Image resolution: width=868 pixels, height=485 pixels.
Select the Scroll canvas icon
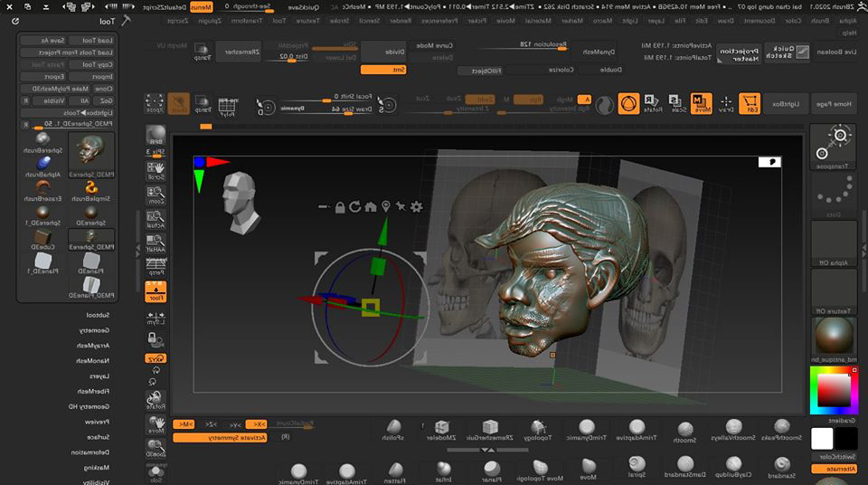pyautogui.click(x=156, y=171)
